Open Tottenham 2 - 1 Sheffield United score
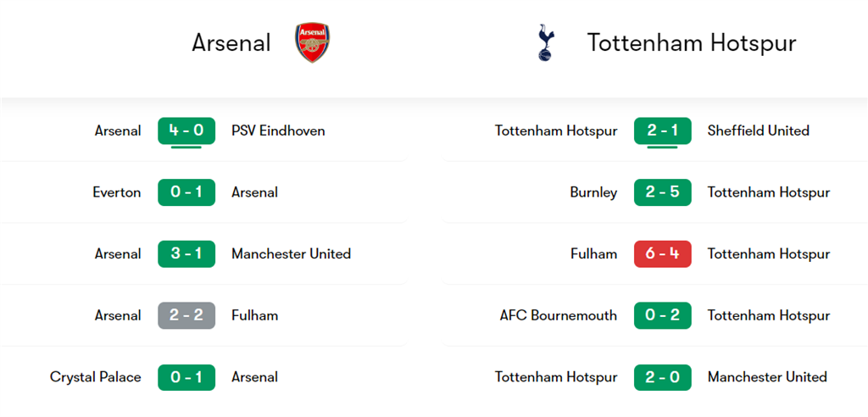 coord(662,131)
